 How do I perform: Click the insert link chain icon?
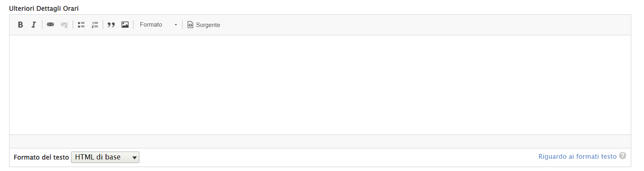[50, 25]
